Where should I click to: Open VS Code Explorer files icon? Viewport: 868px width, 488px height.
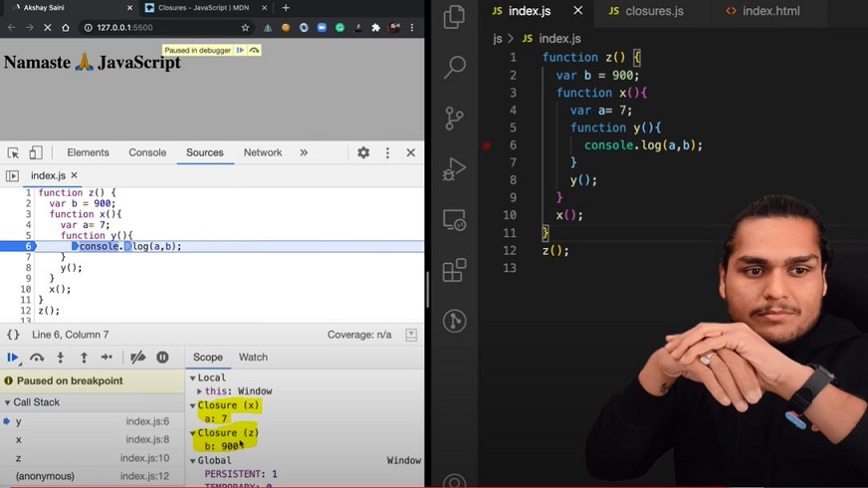(x=454, y=17)
